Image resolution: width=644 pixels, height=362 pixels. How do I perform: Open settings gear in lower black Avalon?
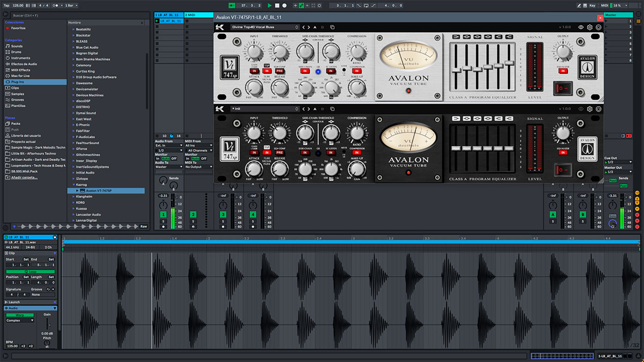(589, 109)
